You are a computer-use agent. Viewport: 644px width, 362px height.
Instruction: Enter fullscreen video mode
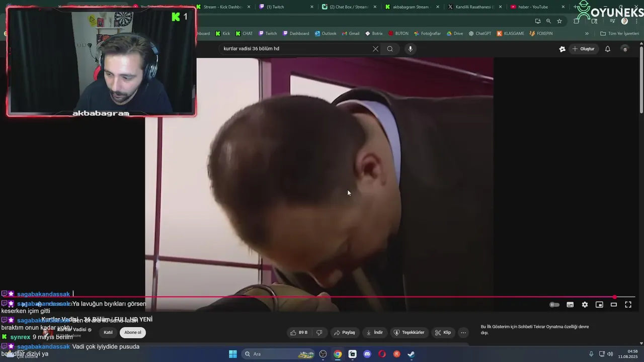[628, 305]
